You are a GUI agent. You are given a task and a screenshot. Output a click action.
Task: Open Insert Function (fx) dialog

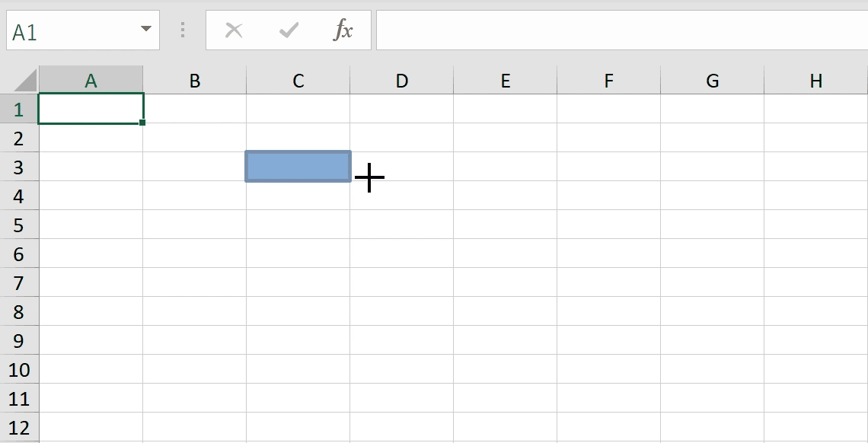click(343, 30)
